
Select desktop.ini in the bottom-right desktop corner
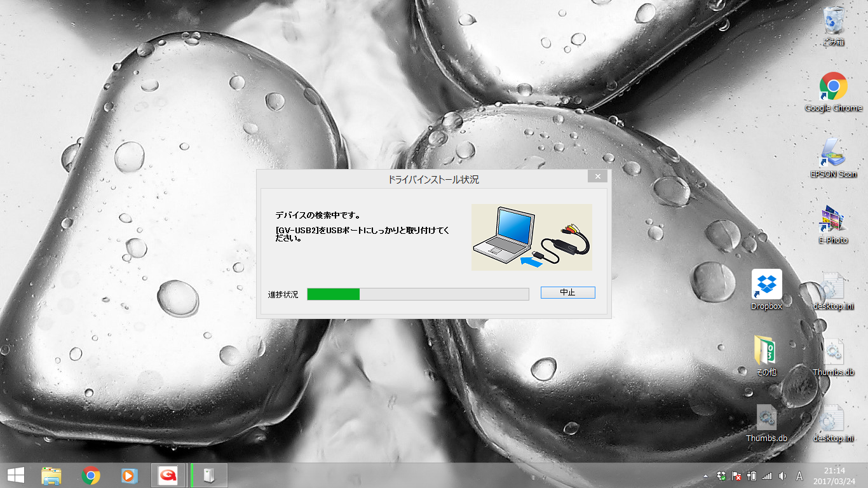(833, 423)
